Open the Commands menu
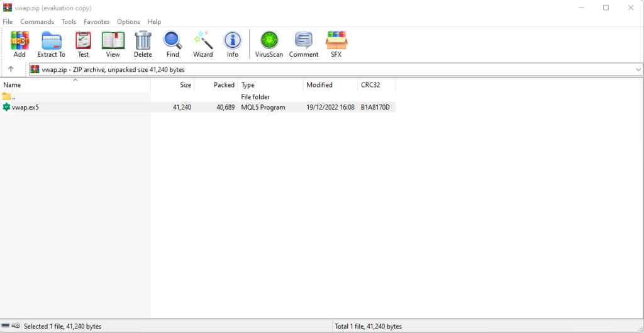 [37, 21]
